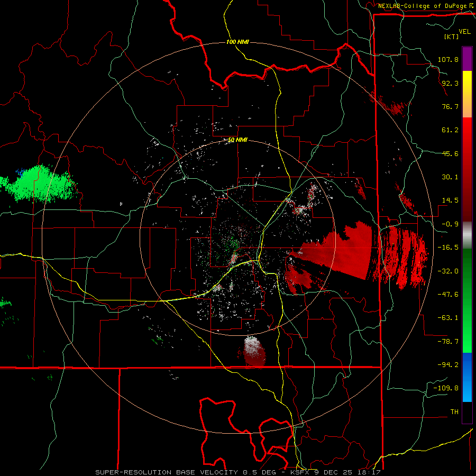Select the -63.1 scale value
Image resolution: width=476 pixels, height=476 pixels.
pyautogui.click(x=448, y=318)
